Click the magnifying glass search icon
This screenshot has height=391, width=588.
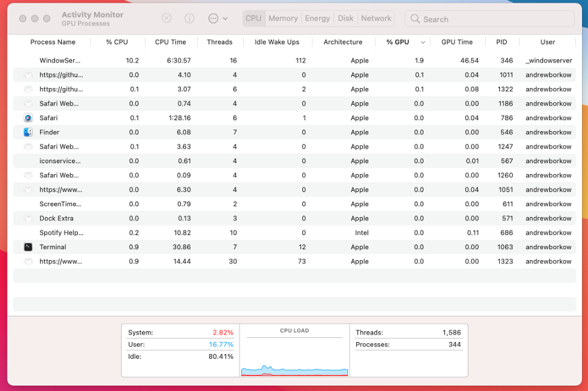(x=415, y=19)
